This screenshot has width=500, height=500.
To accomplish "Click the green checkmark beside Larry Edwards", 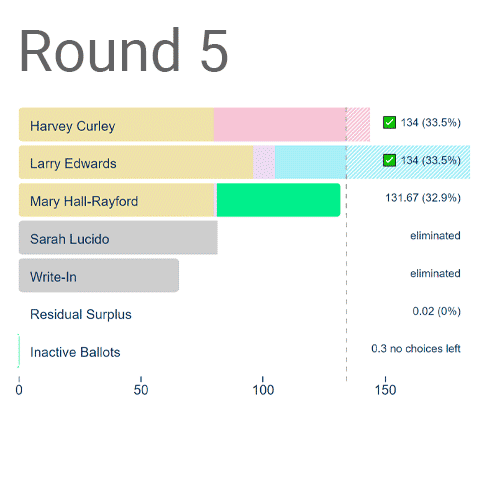I will click(389, 160).
